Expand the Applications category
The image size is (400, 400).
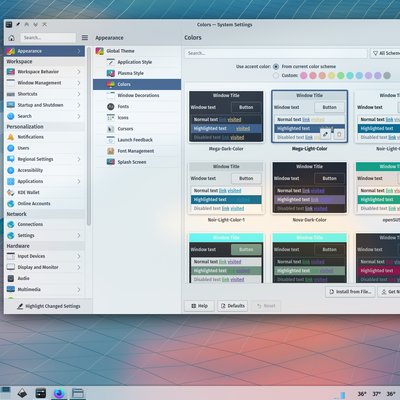(x=79, y=181)
